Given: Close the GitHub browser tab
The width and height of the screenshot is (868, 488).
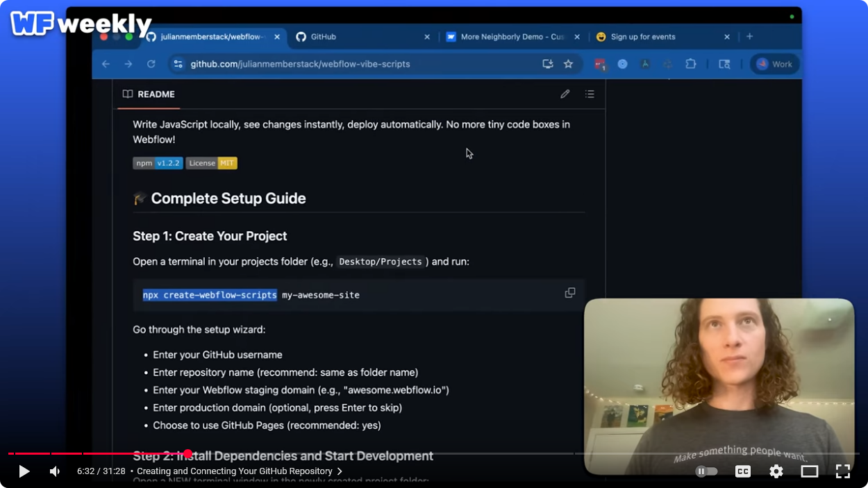Looking at the screenshot, I should pos(427,37).
